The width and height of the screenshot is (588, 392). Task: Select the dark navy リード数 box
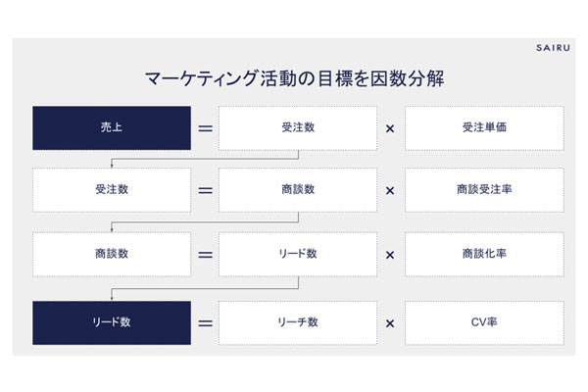(x=111, y=323)
